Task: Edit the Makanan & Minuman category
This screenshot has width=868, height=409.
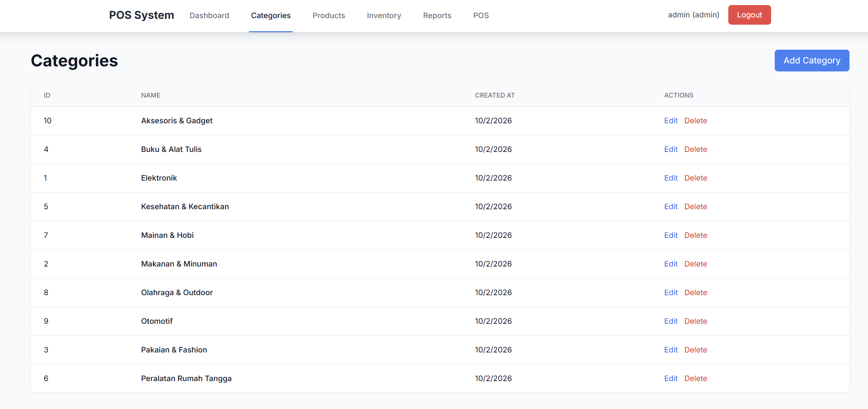Action: point(671,264)
